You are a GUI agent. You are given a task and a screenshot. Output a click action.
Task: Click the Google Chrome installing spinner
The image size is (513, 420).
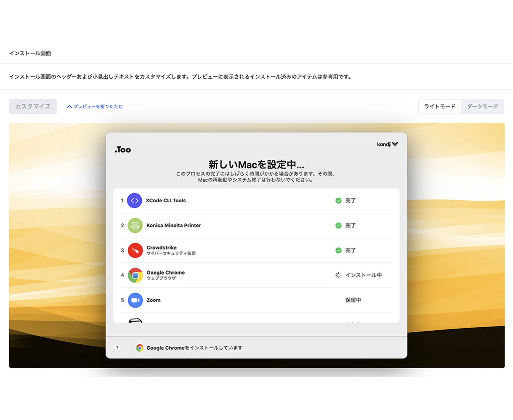338,275
